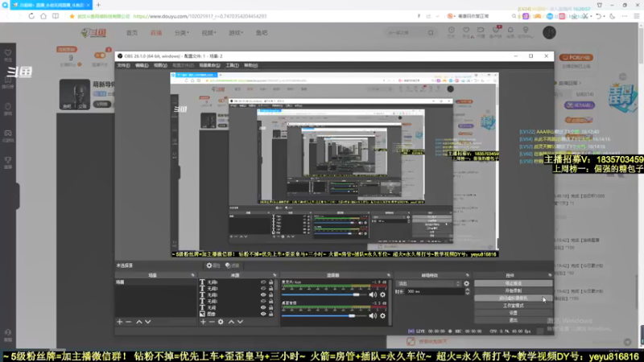Mute the lower mixer channel speaker icon

coord(373,315)
